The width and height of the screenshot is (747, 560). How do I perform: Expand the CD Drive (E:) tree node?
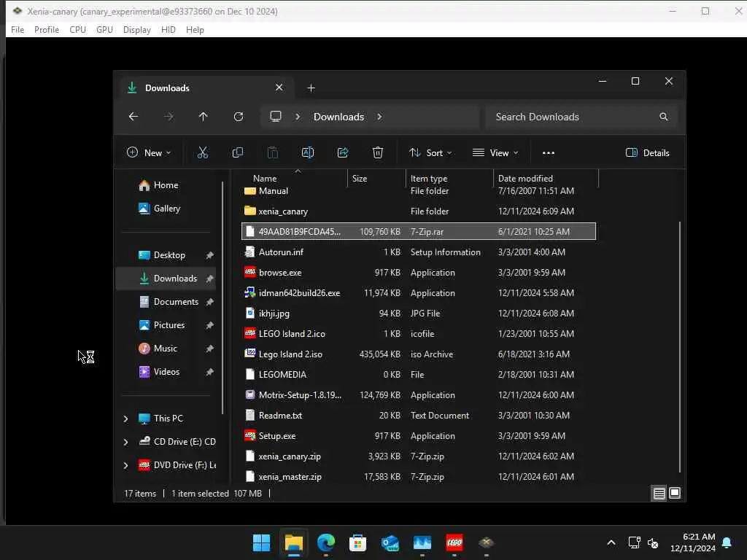click(x=125, y=442)
